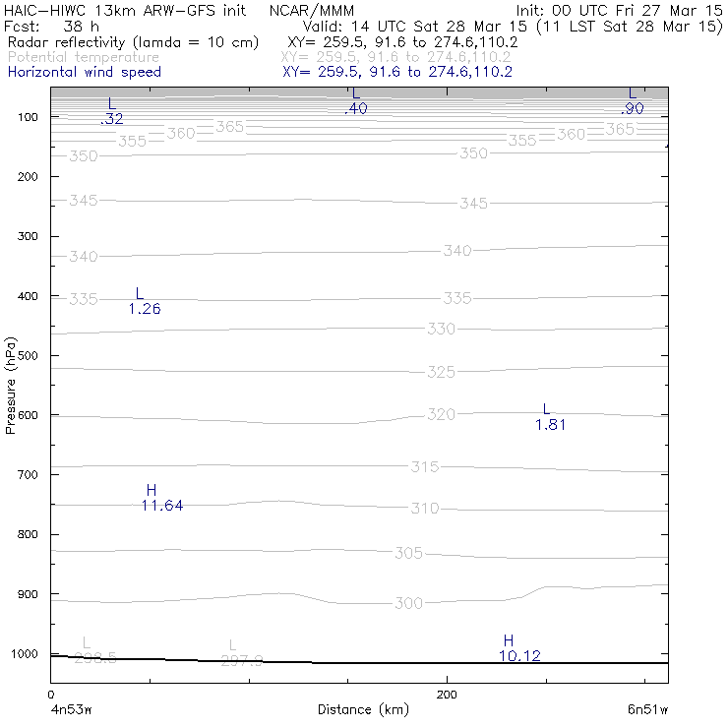Click the '(11 LST Sat 28 Mar 15)' local time
Image resolution: width=728 pixels, height=728 pixels.
coord(630,27)
